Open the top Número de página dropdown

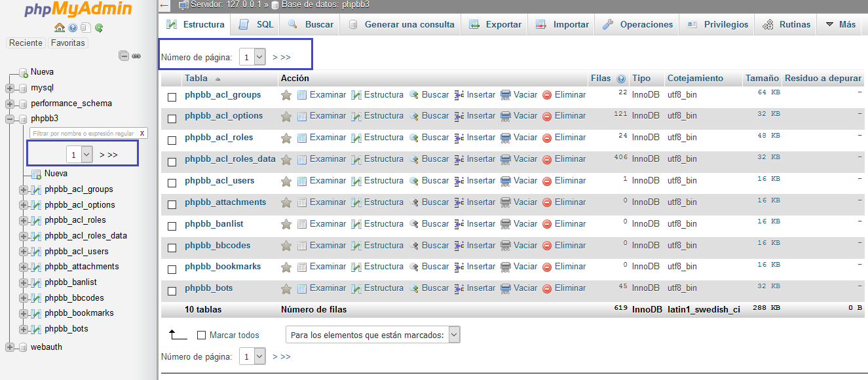coord(252,57)
